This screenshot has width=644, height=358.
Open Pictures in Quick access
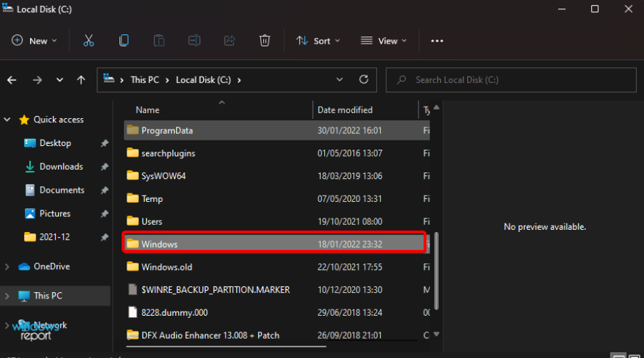tap(54, 213)
